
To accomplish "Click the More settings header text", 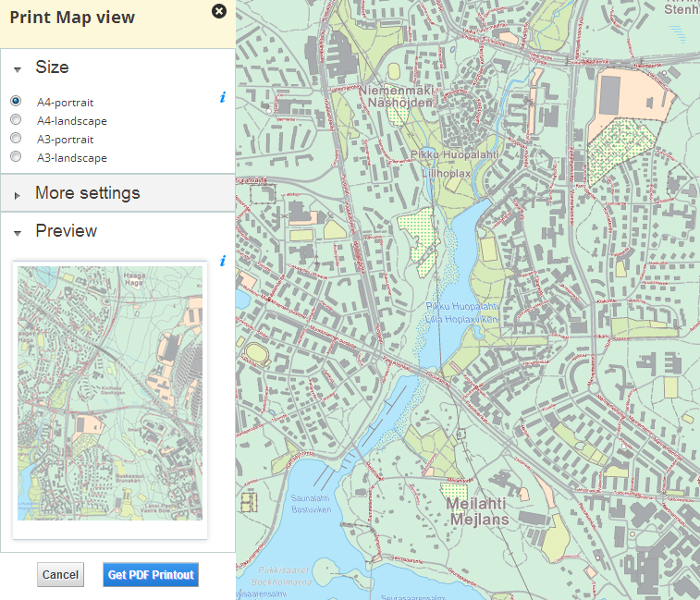I will 87,193.
